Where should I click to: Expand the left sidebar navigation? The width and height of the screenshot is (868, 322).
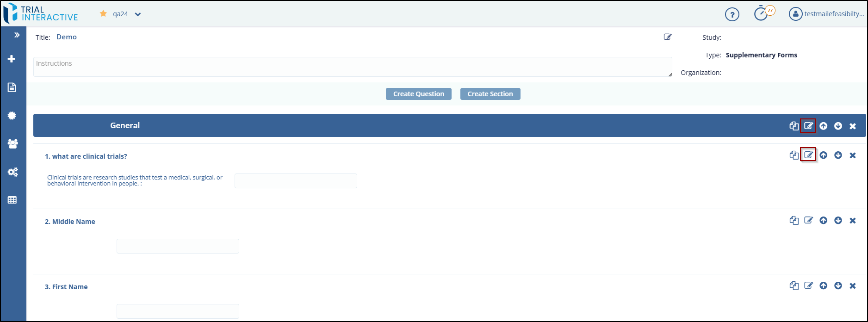click(17, 35)
